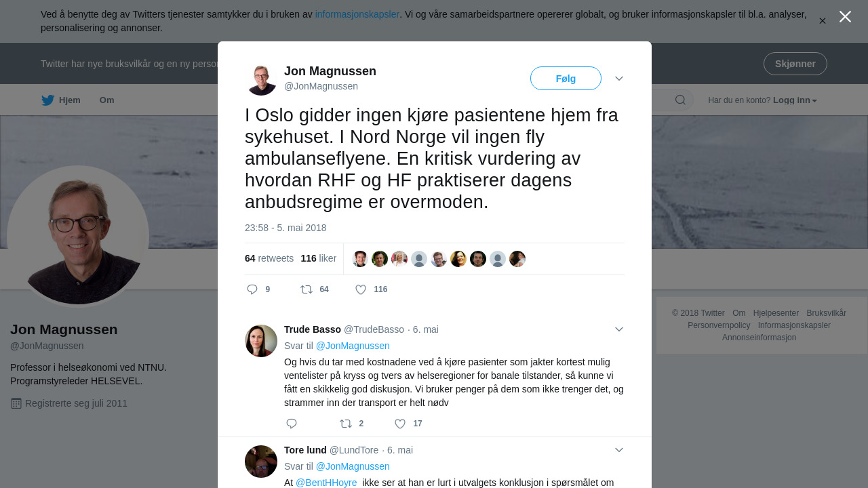Expand options chevron on Tore lund's reply

(619, 450)
